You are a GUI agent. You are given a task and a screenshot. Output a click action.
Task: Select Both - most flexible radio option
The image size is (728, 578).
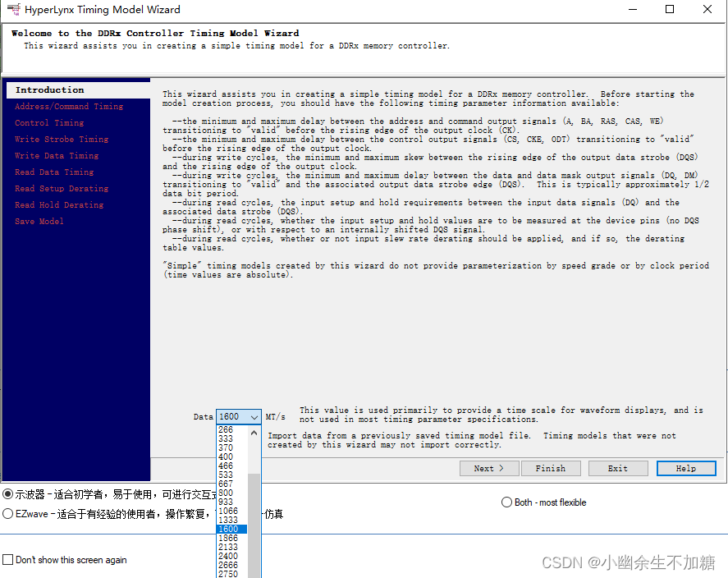506,502
